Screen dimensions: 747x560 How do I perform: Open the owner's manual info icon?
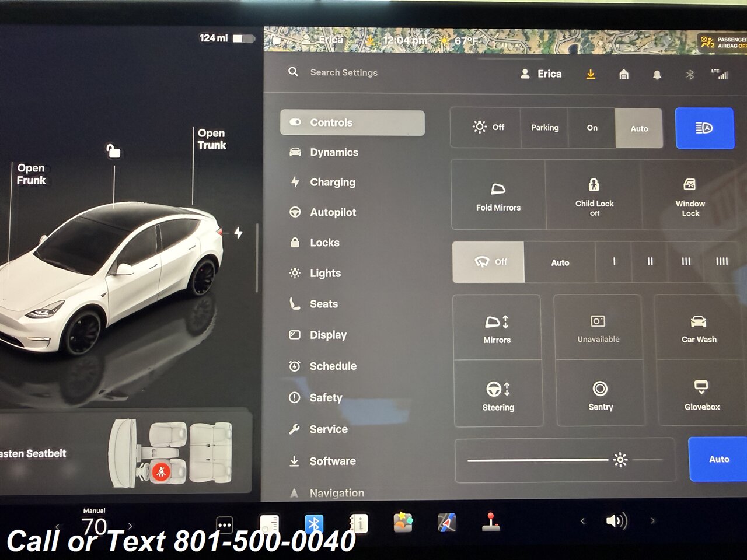coord(358,523)
